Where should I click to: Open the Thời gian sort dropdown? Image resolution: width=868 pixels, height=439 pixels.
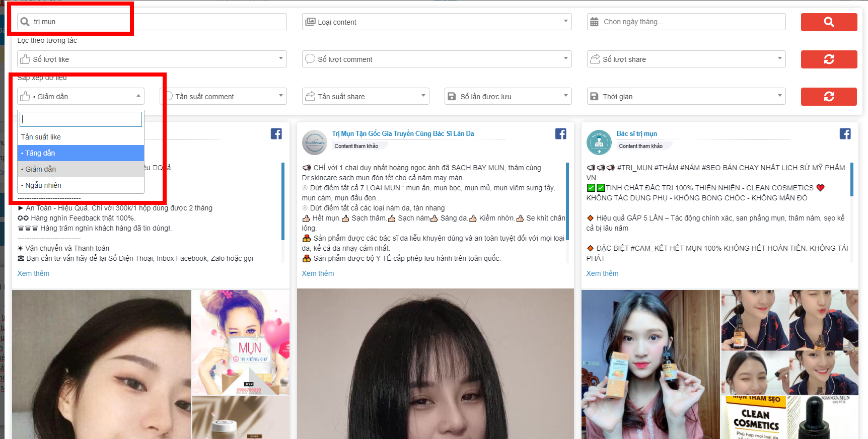(x=686, y=96)
